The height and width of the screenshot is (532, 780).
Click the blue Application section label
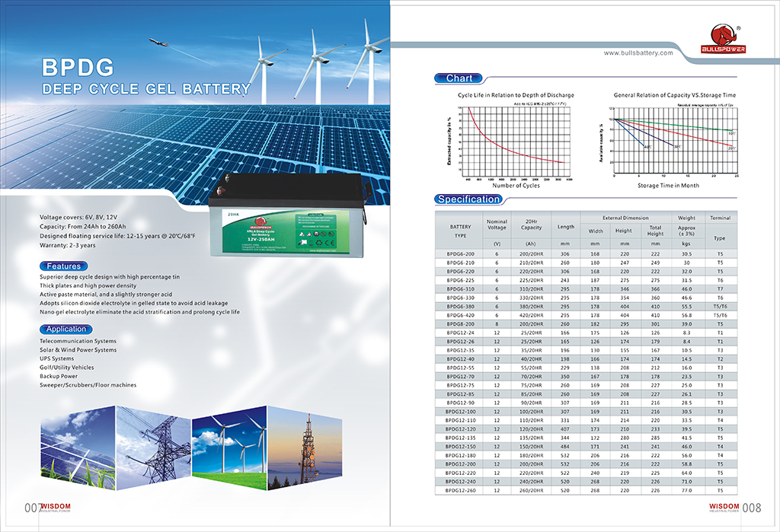[66, 329]
